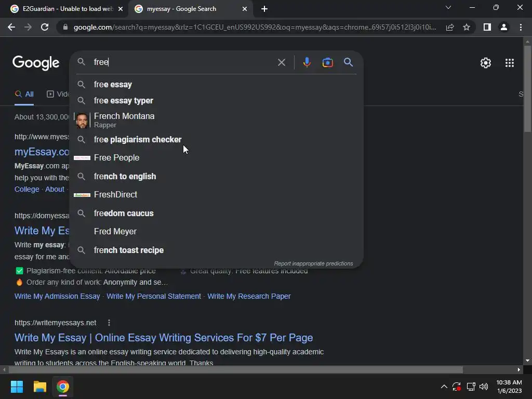Choose suggestion 'FreshDirect'
The image size is (532, 399).
click(x=217, y=195)
